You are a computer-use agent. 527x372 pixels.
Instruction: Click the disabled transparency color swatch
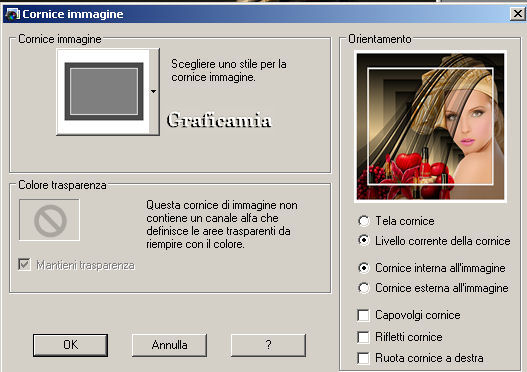(x=49, y=220)
